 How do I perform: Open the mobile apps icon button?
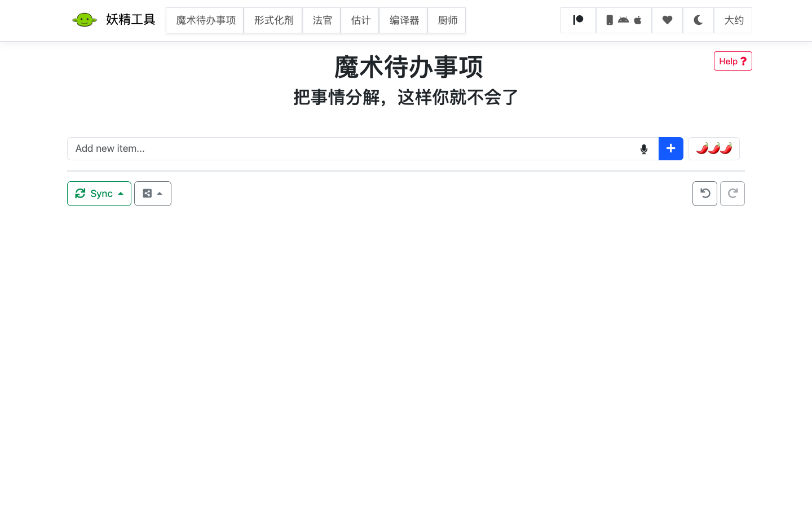pos(624,20)
